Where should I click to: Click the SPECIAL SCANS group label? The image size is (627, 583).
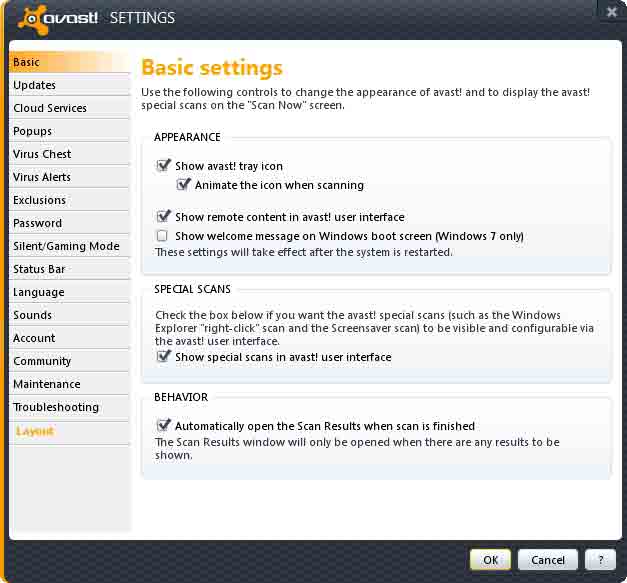click(192, 289)
